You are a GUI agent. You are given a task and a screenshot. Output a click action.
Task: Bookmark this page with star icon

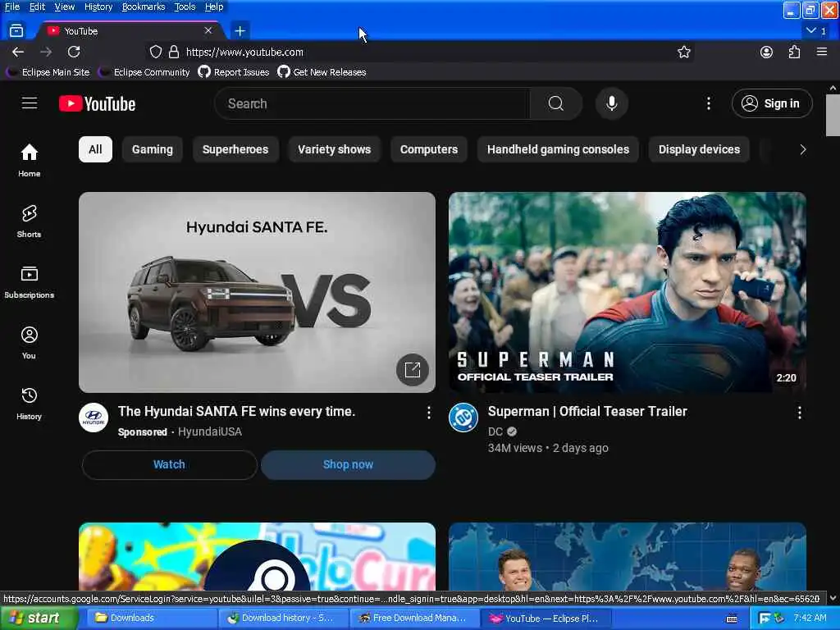tap(683, 52)
